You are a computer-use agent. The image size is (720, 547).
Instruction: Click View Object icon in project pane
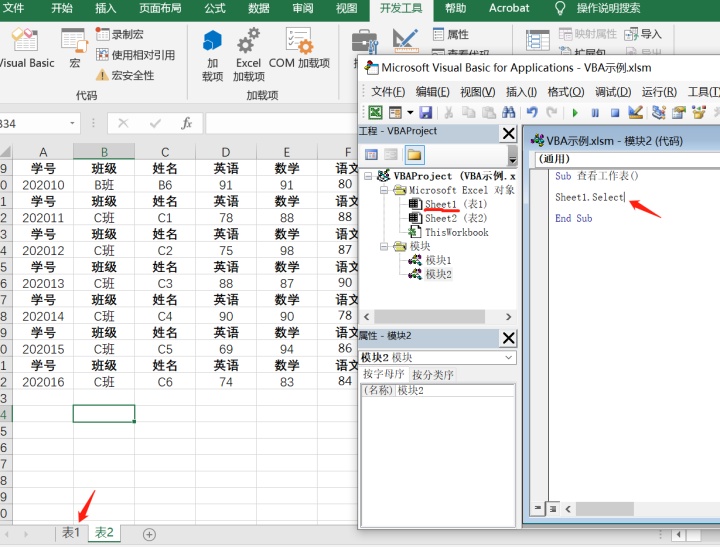[391, 155]
